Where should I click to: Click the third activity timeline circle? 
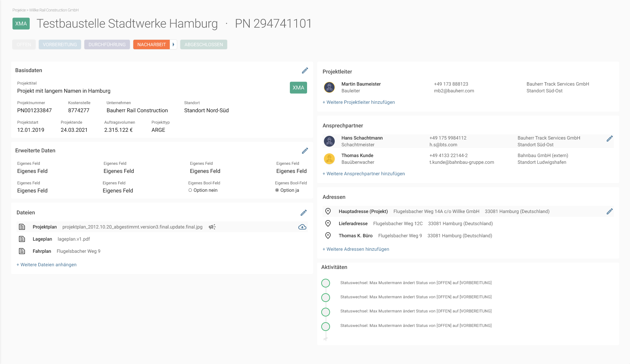click(326, 312)
